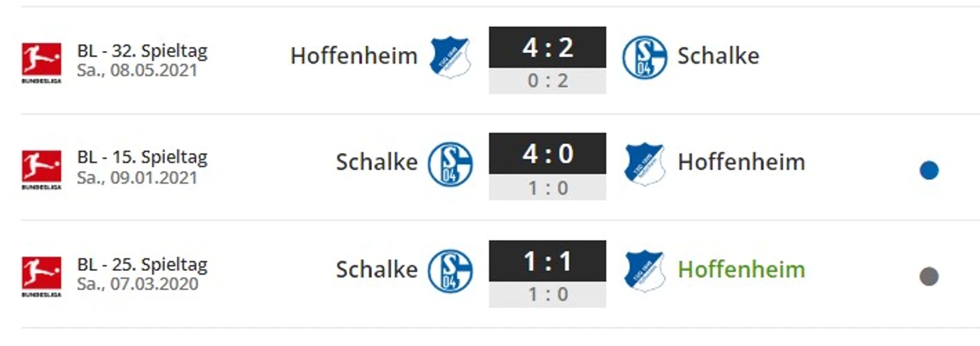The width and height of the screenshot is (980, 346).
Task: Click Schalke name in the 4:0 match
Action: (377, 162)
